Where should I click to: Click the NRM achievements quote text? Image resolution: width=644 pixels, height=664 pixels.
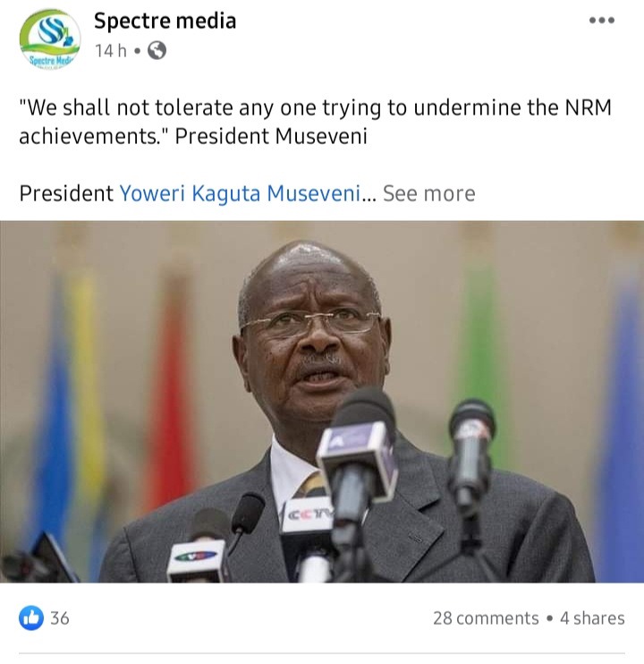315,122
